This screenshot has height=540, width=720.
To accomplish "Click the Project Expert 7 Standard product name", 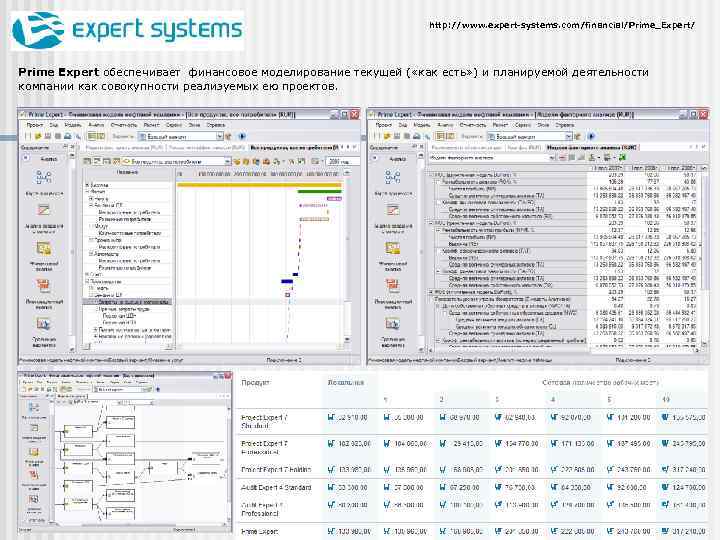I will [x=264, y=422].
